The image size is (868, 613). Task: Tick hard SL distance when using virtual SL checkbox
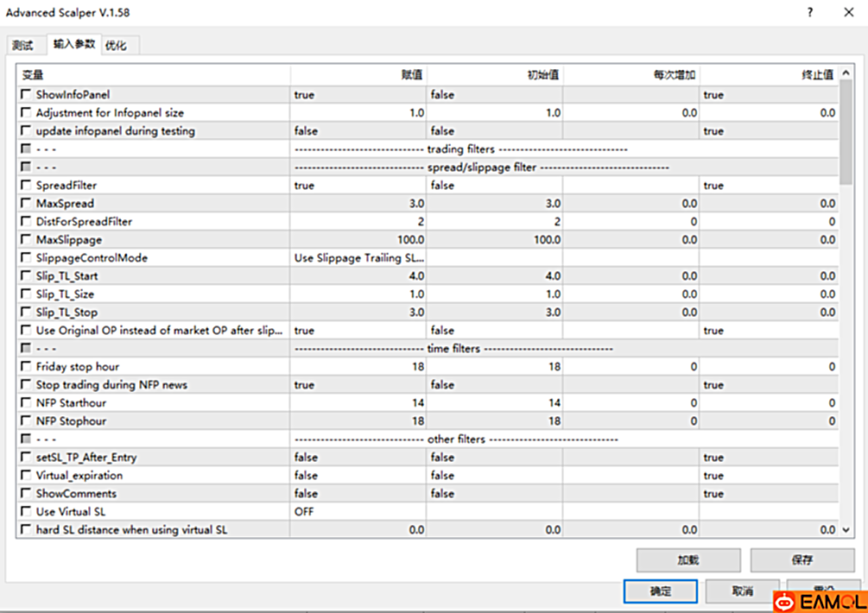(x=26, y=530)
